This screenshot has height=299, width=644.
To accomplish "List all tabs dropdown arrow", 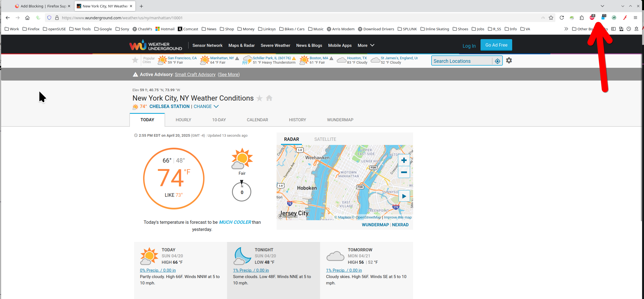I will tap(602, 6).
